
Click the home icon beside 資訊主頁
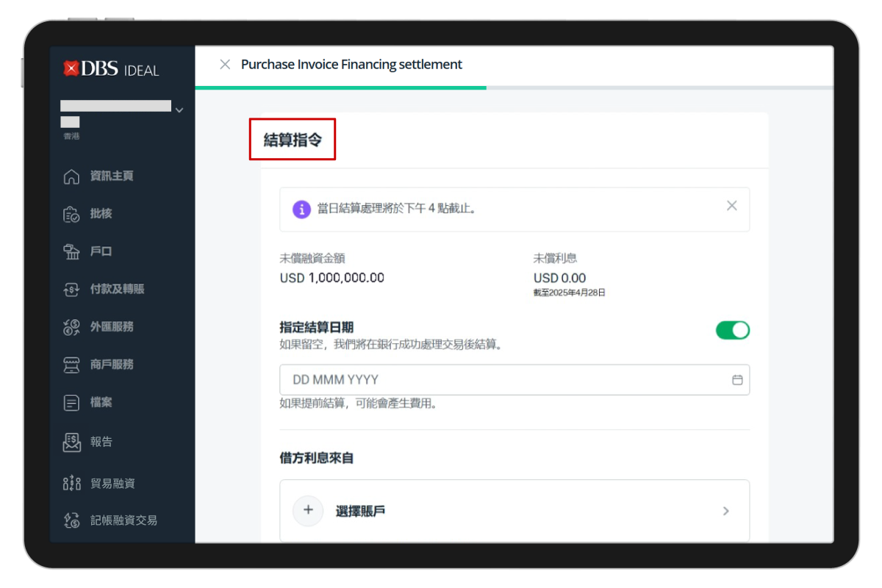coord(71,176)
